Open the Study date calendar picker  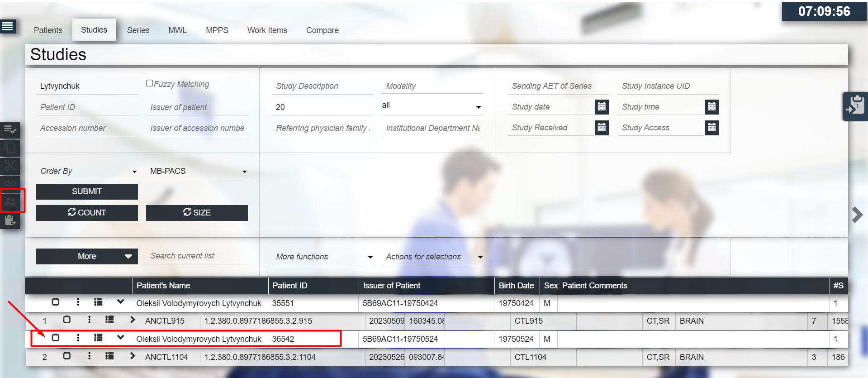click(601, 107)
